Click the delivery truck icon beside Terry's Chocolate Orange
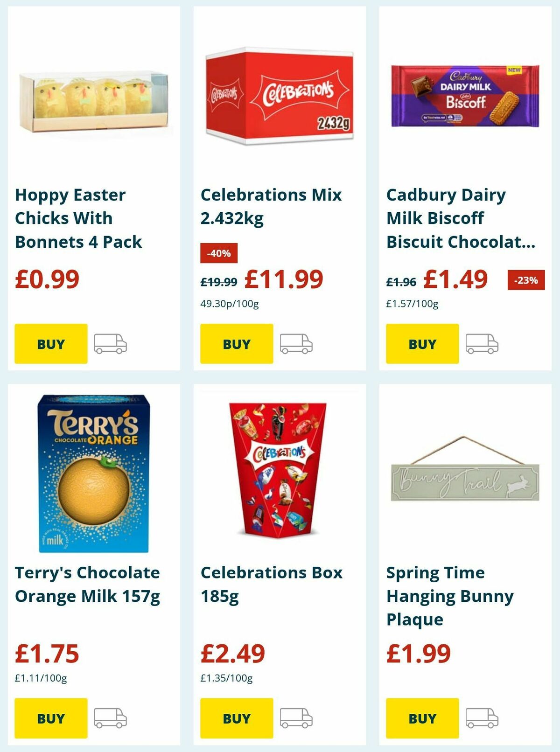 pyautogui.click(x=111, y=718)
